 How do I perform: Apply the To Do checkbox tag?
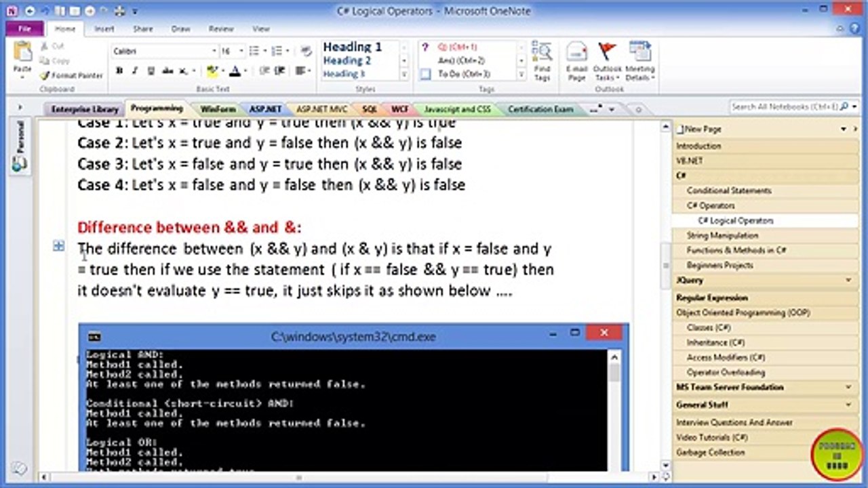(425, 74)
